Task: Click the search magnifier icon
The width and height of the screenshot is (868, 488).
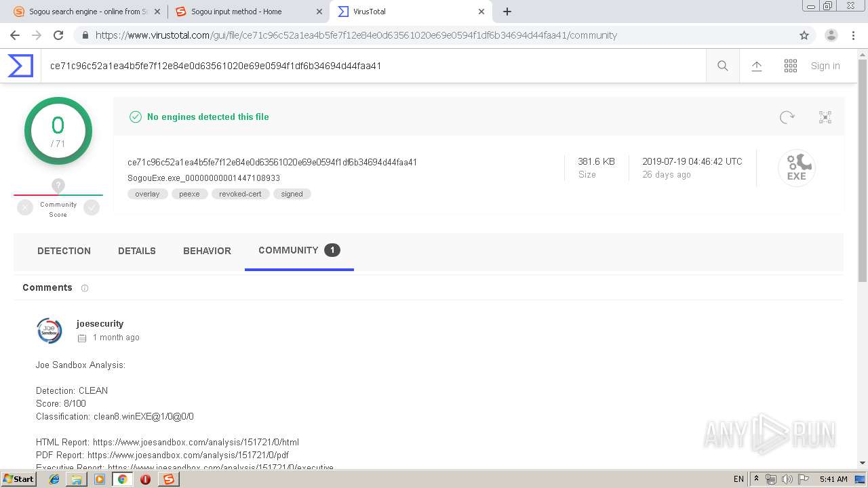Action: pos(723,66)
